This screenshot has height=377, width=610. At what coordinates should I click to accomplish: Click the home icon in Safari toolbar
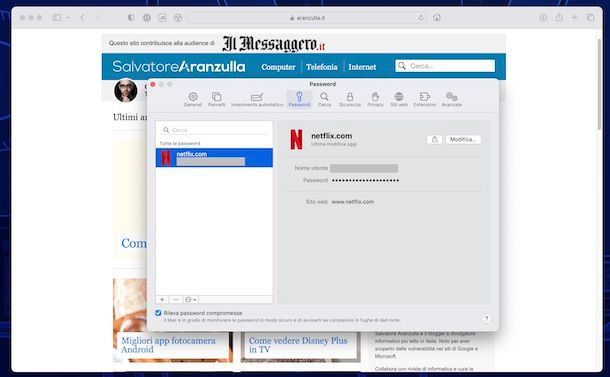click(437, 18)
